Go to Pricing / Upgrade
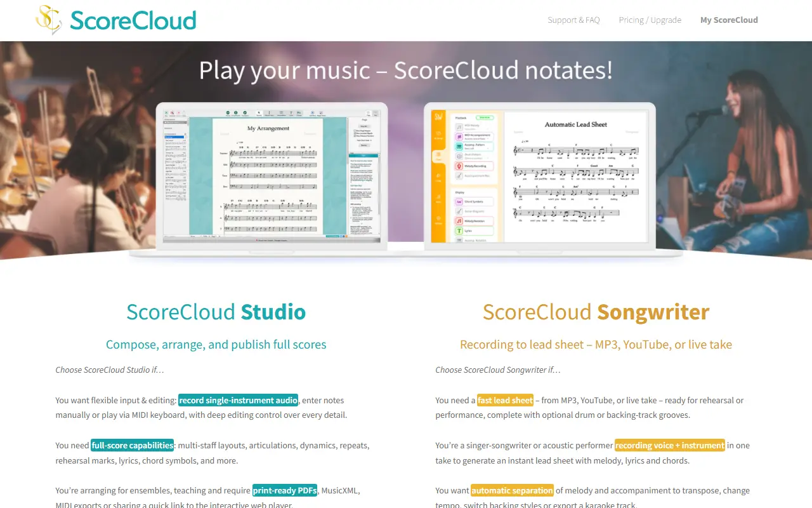The height and width of the screenshot is (508, 812). tap(650, 20)
